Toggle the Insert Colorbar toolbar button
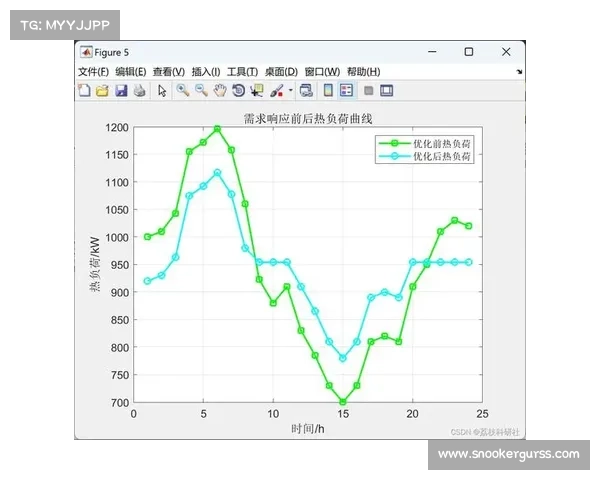600x480 pixels. (x=327, y=91)
